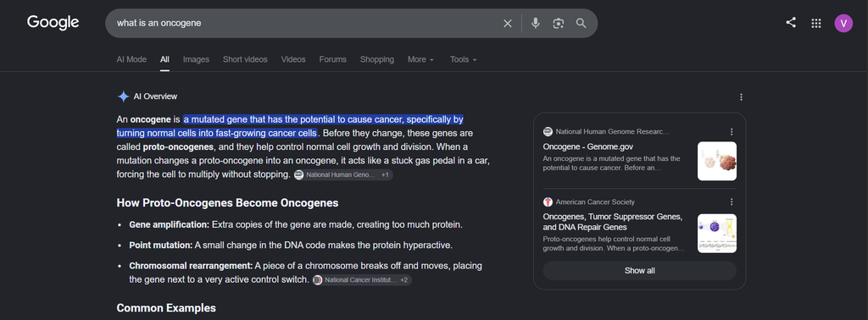The image size is (868, 320).
Task: Click inside the search query field
Action: [x=304, y=23]
